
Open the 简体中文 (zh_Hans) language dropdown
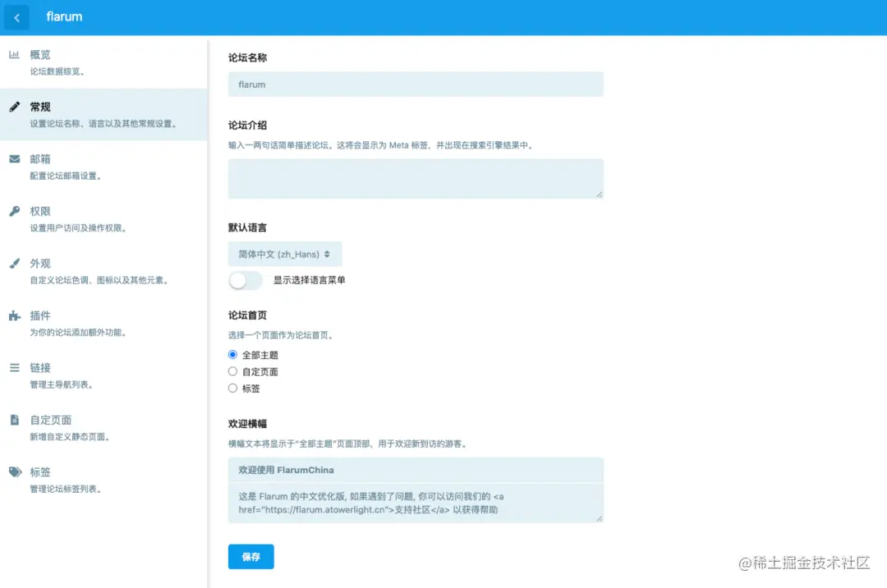(285, 254)
